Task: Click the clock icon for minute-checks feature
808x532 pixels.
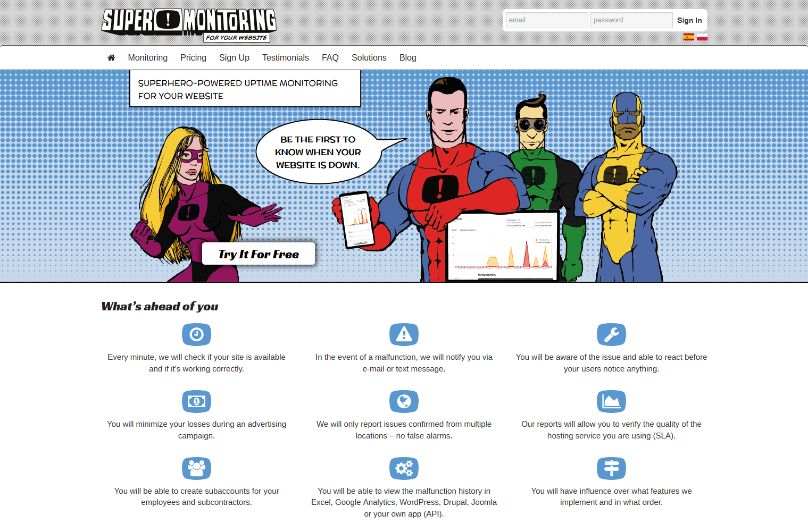Action: point(196,334)
